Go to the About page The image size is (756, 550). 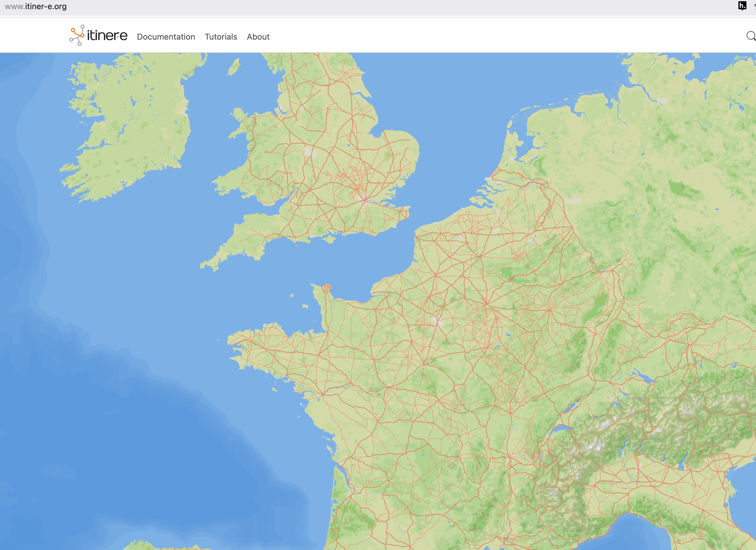point(258,37)
